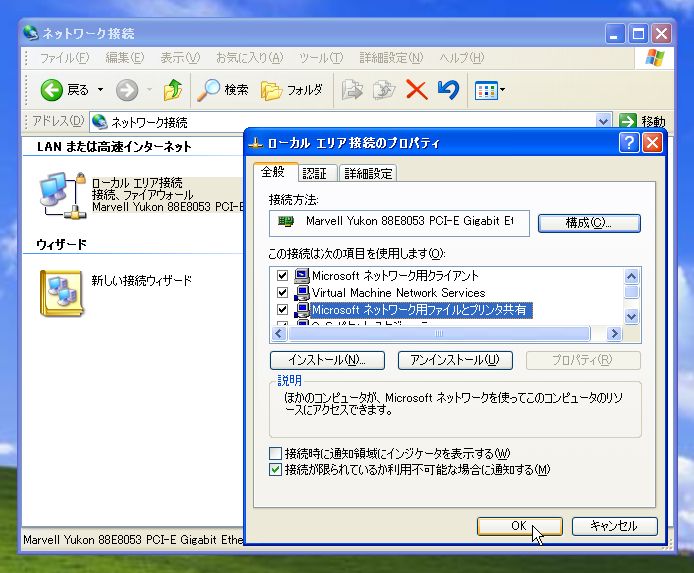Viewport: 694px width, 573px height.
Task: Click the Views grid toolbar icon
Action: [486, 91]
